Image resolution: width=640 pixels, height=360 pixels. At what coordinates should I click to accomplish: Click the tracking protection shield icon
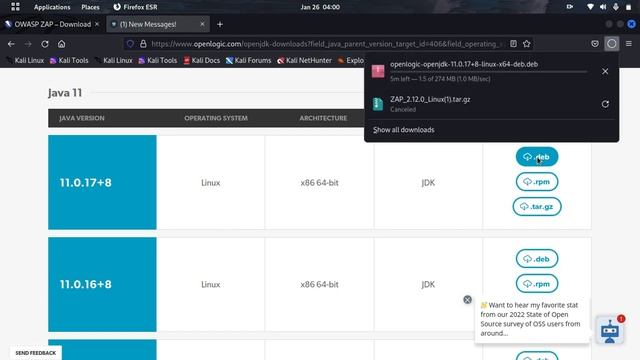130,44
